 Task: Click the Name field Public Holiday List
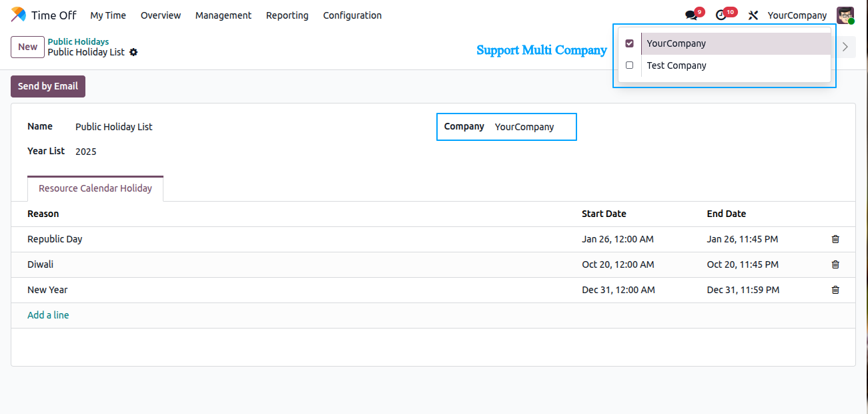[114, 127]
